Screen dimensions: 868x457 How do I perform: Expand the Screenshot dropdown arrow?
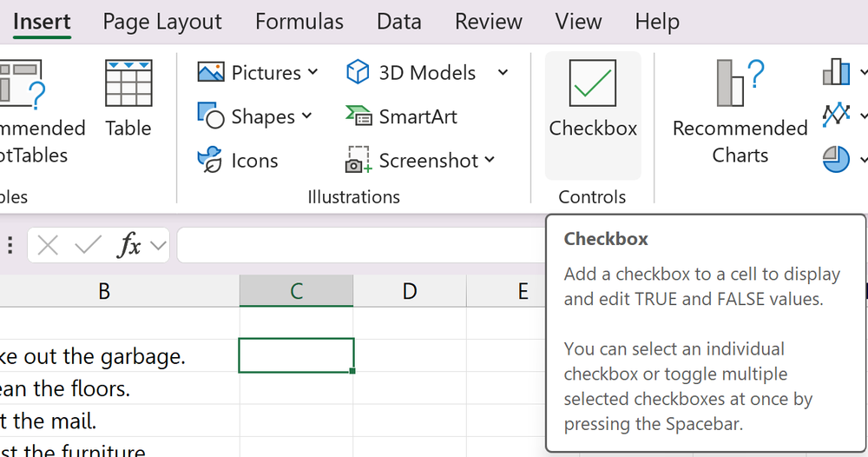(490, 160)
